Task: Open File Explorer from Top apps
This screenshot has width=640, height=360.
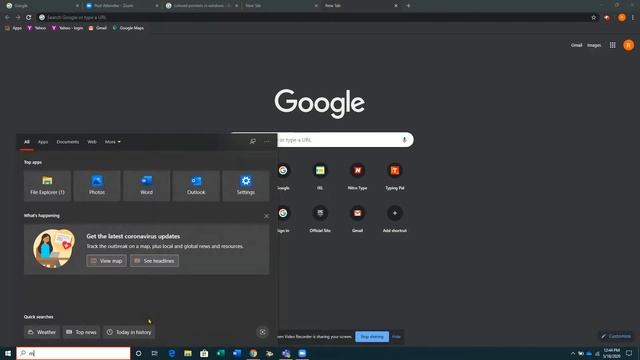Action: coord(47,186)
